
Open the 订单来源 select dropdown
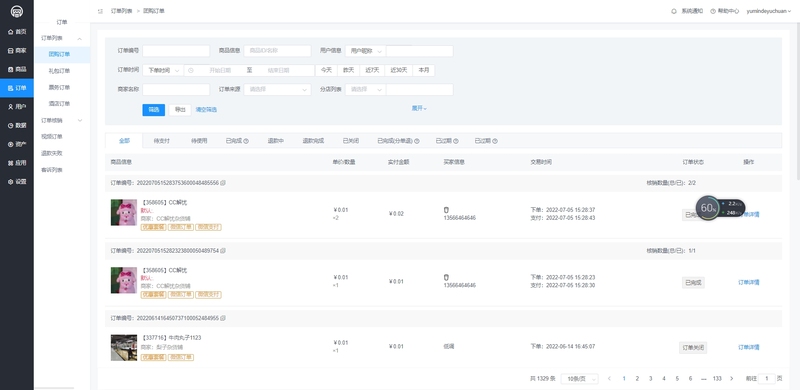tap(278, 89)
